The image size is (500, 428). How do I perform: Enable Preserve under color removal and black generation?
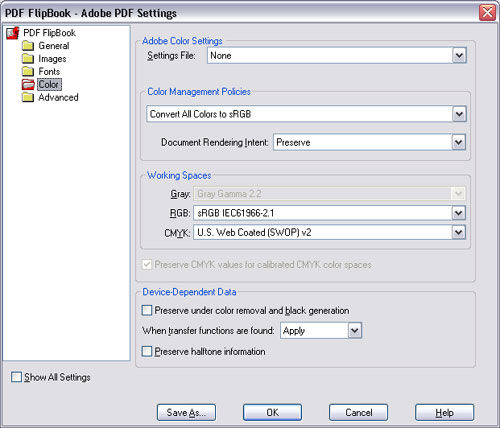click(147, 310)
